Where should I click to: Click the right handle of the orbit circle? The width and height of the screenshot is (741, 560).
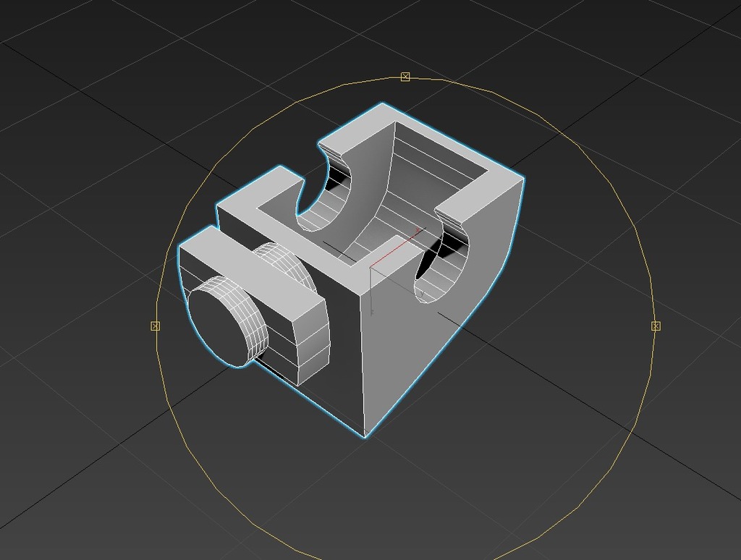tap(656, 326)
